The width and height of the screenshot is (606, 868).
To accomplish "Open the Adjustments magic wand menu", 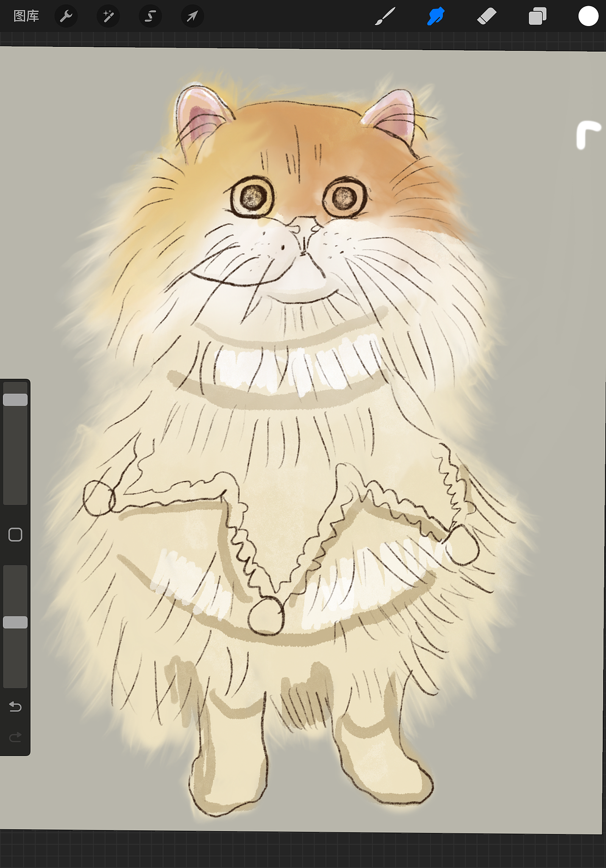I will [x=108, y=17].
